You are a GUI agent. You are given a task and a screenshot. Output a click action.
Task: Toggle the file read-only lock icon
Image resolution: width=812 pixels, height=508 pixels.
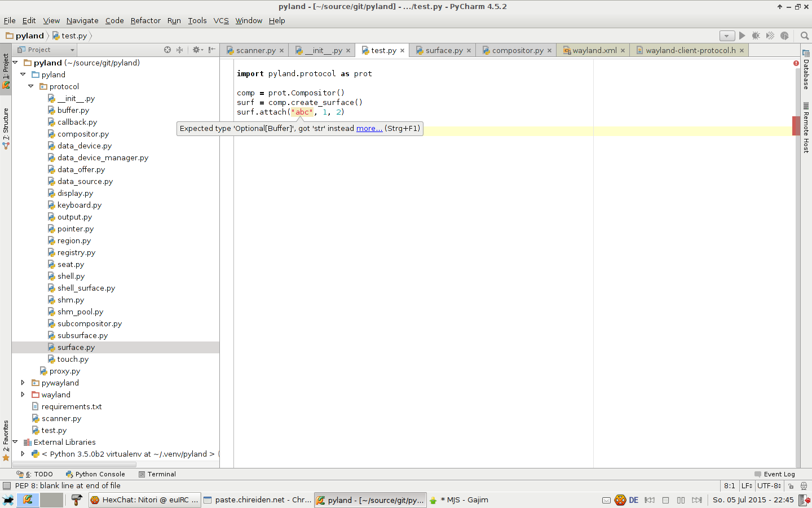point(791,486)
